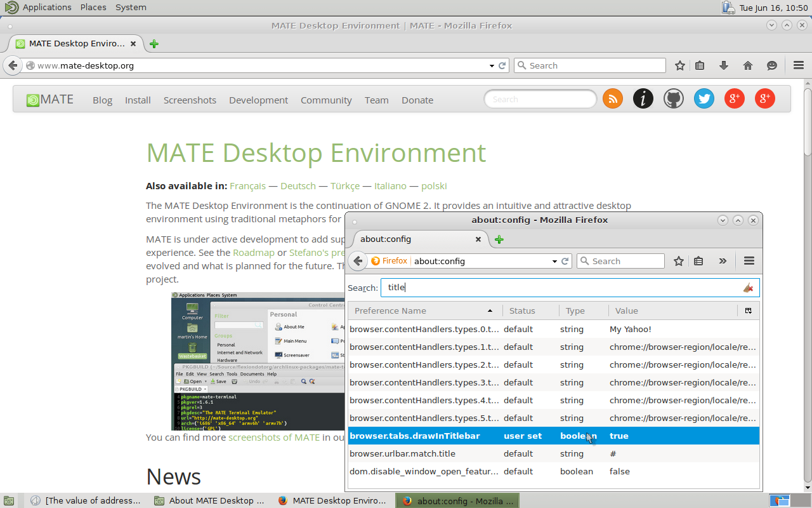Click the bookmark star in about:config window
812x508 pixels.
[679, 261]
